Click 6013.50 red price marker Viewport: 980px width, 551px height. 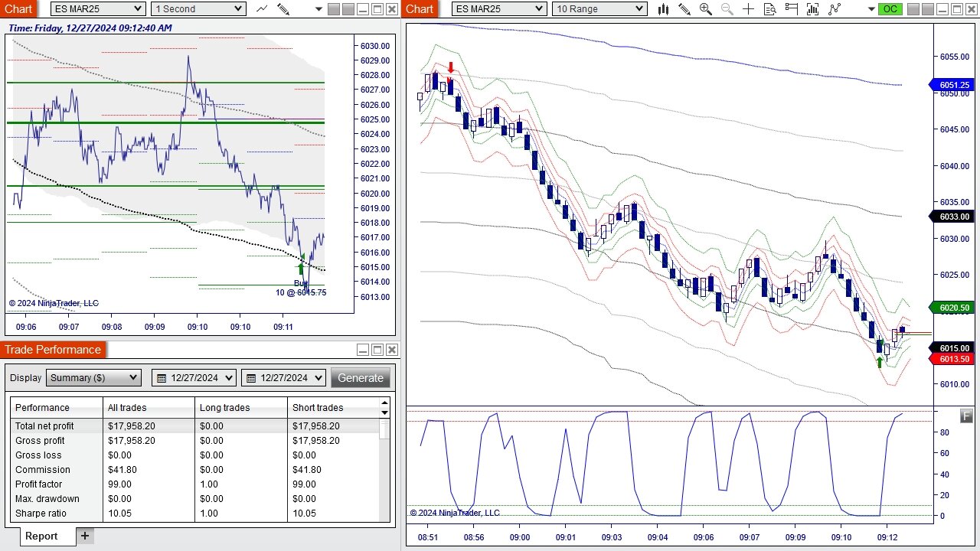950,359
